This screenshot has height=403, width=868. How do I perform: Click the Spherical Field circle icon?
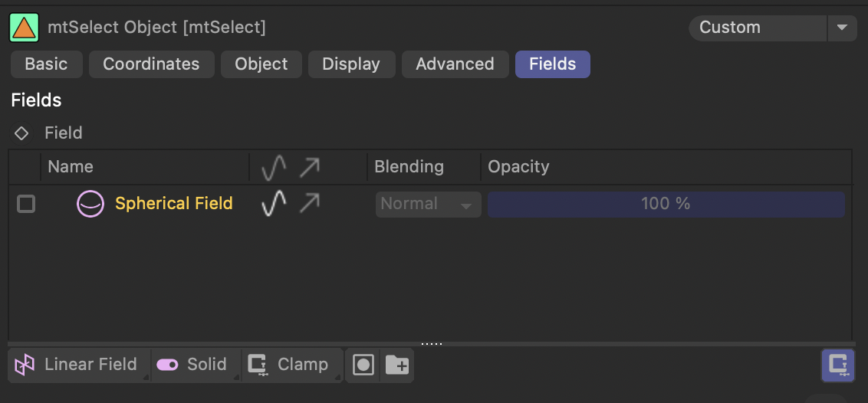90,204
